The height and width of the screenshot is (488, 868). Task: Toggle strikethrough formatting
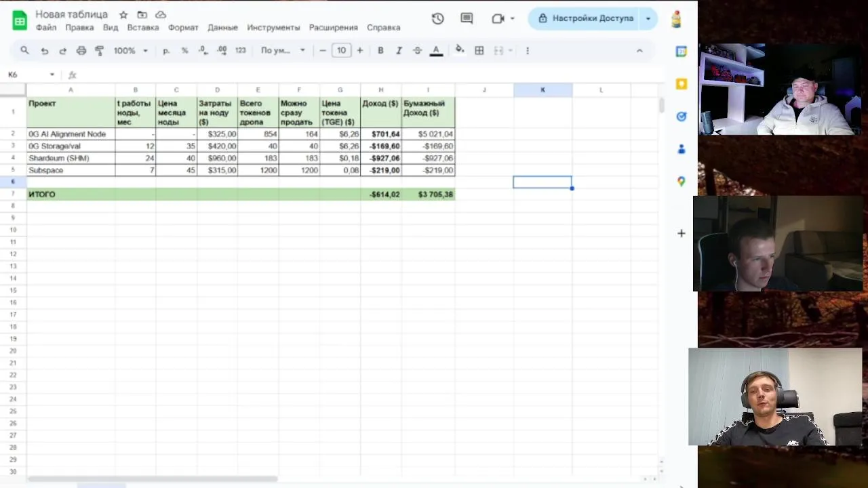pyautogui.click(x=417, y=50)
